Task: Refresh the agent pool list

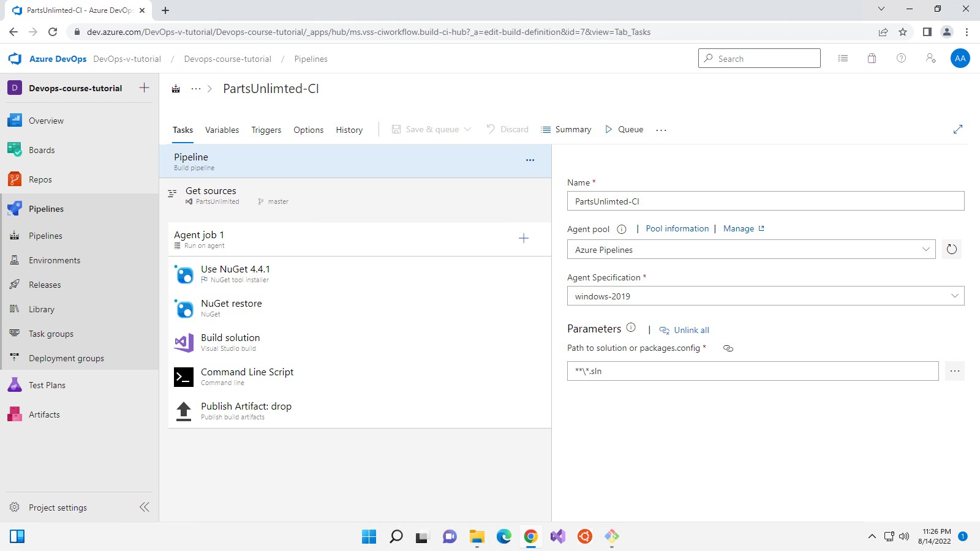Action: pos(952,249)
